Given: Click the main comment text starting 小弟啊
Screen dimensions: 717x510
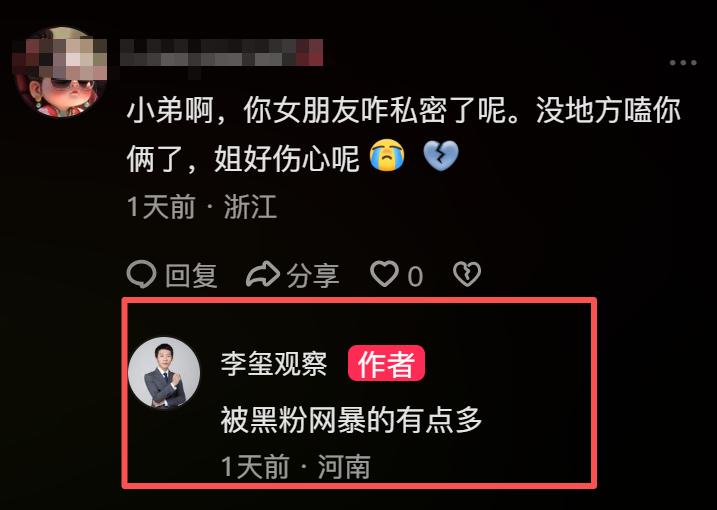Looking at the screenshot, I should tap(404, 135).
